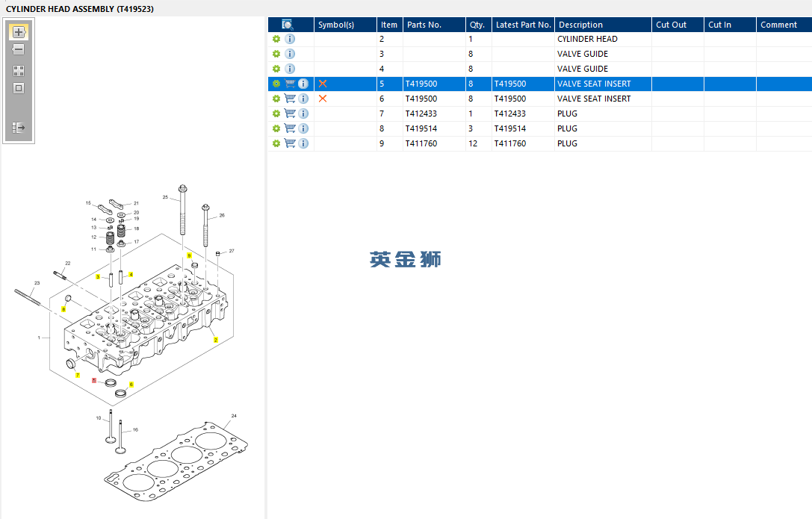Sort by the Qty. column header

[x=479, y=25]
